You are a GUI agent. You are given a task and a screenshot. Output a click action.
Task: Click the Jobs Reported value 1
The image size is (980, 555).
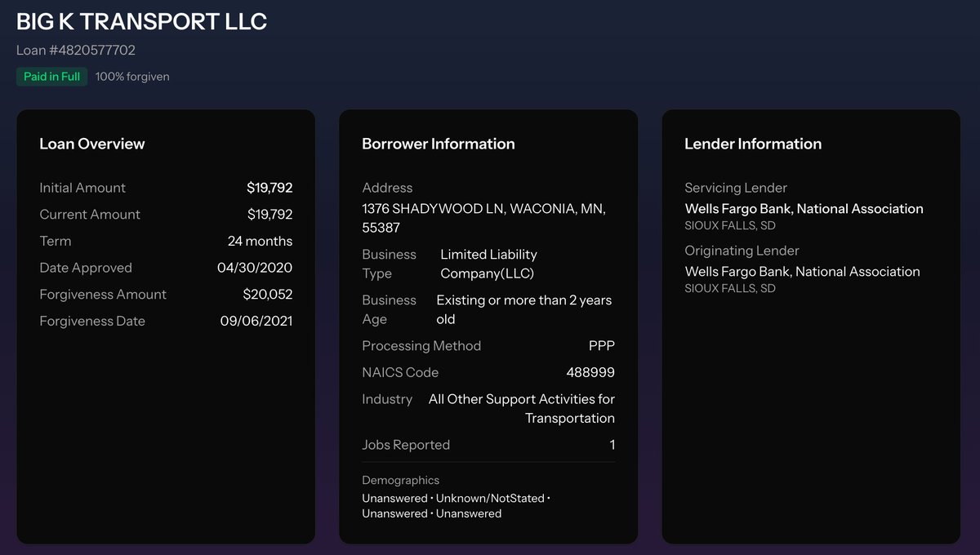click(612, 445)
